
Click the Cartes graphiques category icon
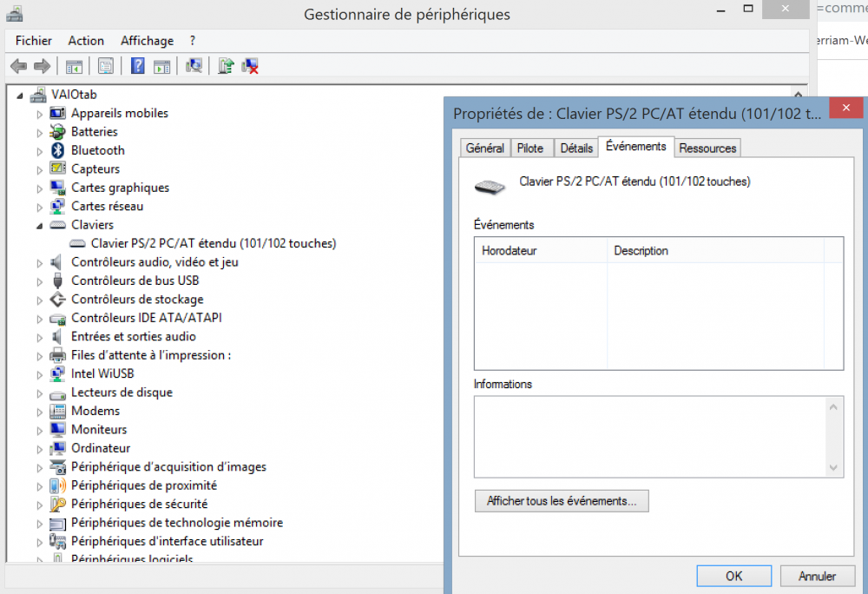tap(57, 188)
